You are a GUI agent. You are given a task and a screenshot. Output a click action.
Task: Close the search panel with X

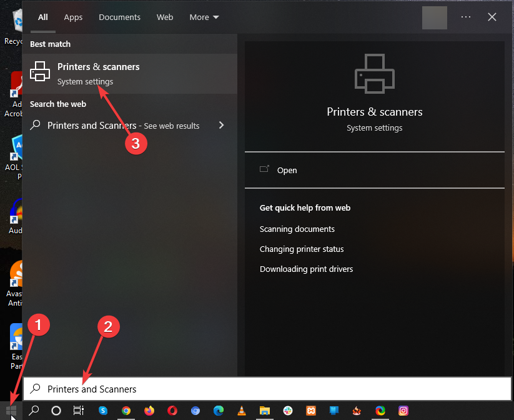coord(492,17)
